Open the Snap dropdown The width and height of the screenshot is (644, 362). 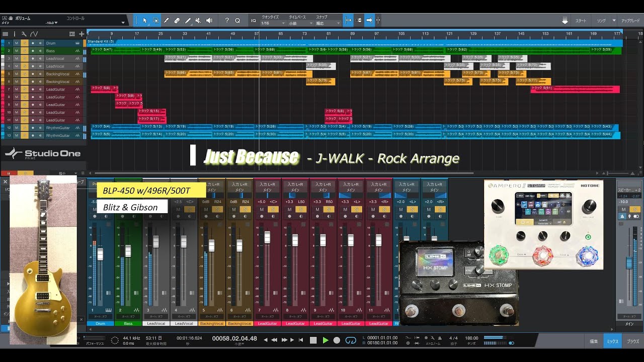coord(327,23)
